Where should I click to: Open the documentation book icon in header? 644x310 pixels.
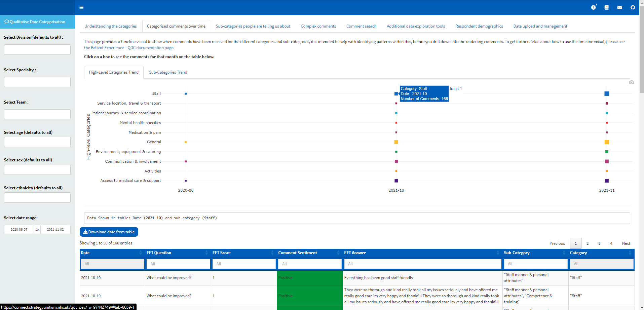[x=607, y=7]
